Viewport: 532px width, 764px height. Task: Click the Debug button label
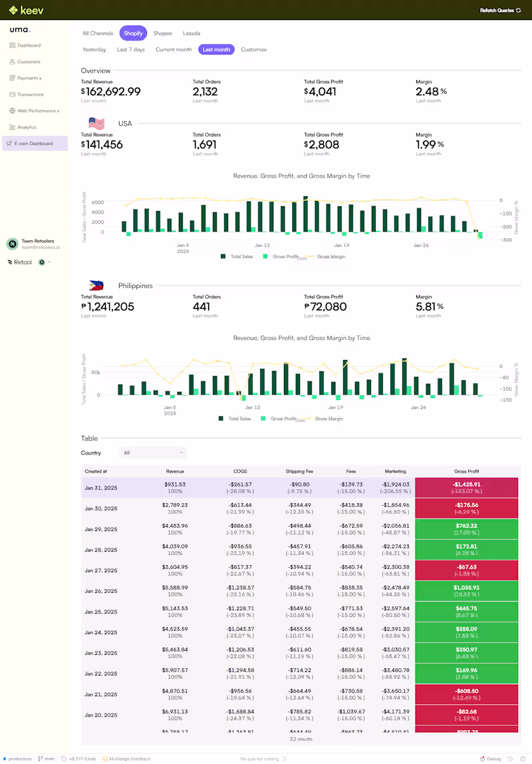pos(493,759)
